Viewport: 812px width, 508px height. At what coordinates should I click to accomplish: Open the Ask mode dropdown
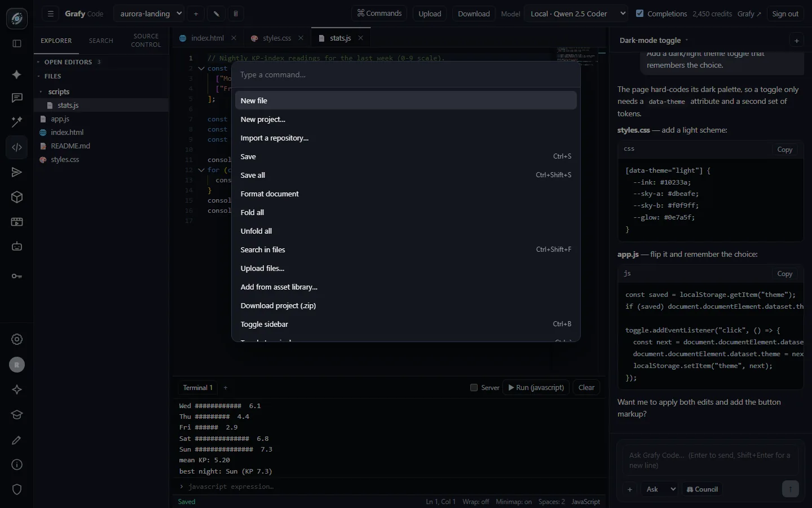point(660,489)
